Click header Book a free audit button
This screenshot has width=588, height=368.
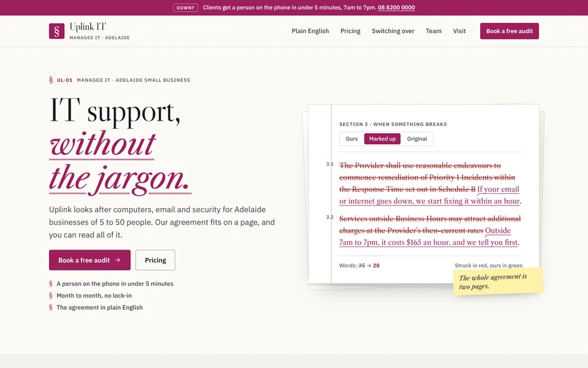click(x=509, y=31)
